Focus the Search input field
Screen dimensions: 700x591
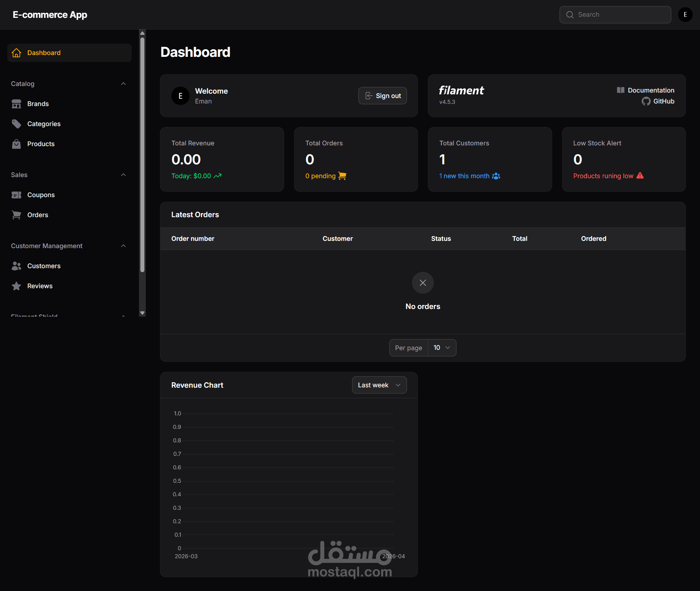[620, 15]
